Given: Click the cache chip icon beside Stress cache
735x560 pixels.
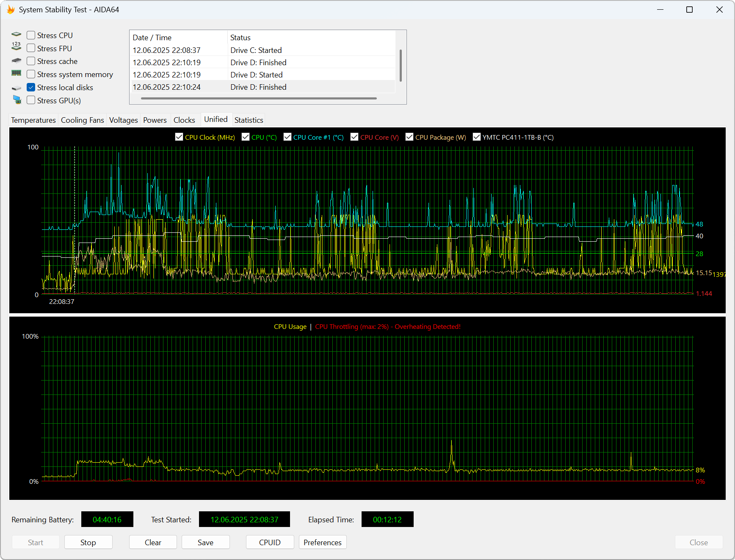Looking at the screenshot, I should coord(17,61).
